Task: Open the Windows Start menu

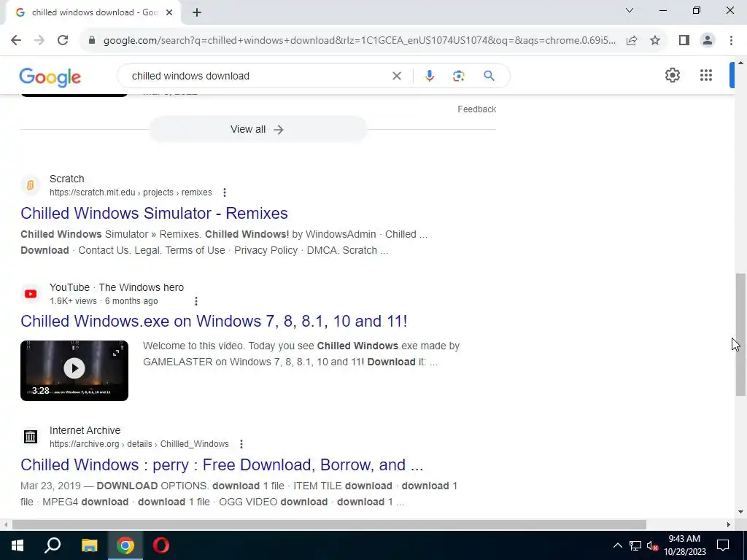Action: coord(18,545)
